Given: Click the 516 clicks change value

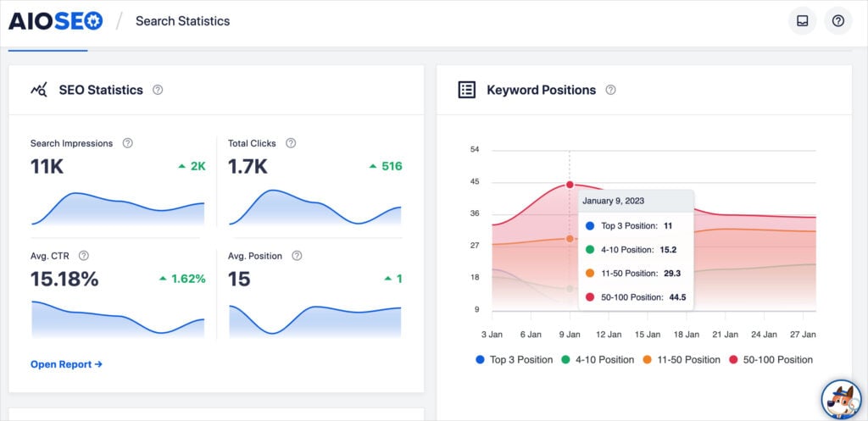Looking at the screenshot, I should 392,166.
